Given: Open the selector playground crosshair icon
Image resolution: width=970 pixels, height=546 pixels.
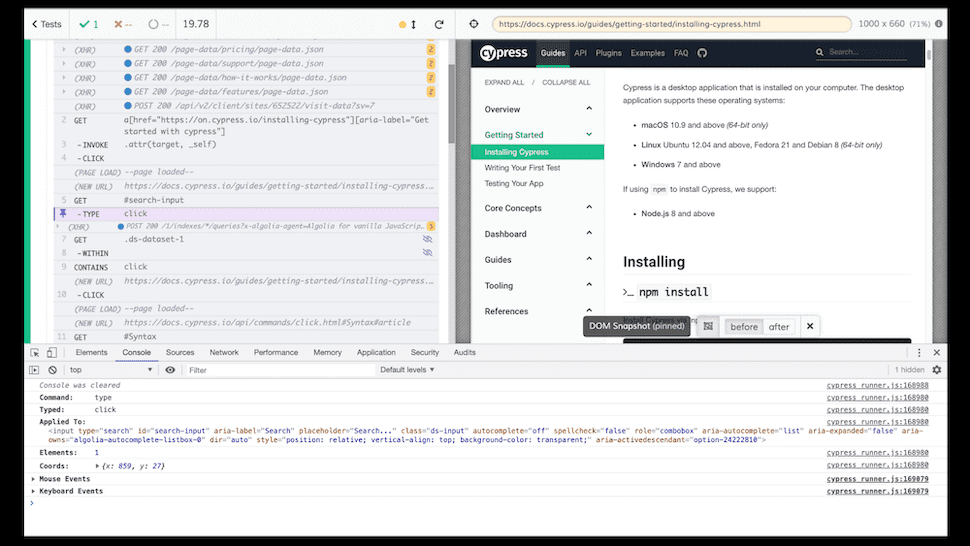Looking at the screenshot, I should point(474,24).
